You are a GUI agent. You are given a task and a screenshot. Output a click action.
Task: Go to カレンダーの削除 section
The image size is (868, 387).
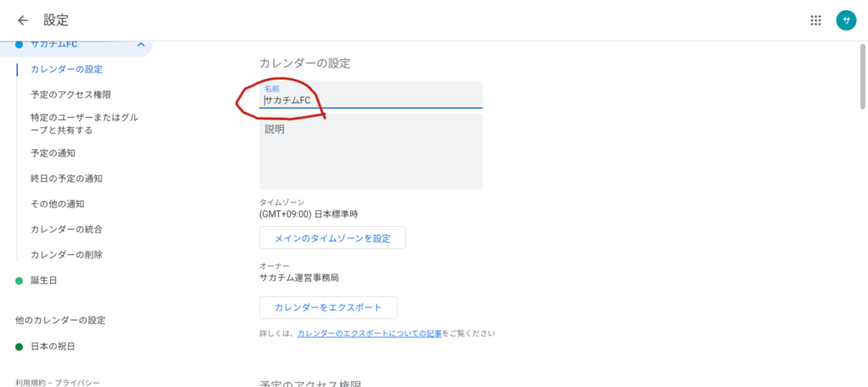pyautogui.click(x=66, y=255)
